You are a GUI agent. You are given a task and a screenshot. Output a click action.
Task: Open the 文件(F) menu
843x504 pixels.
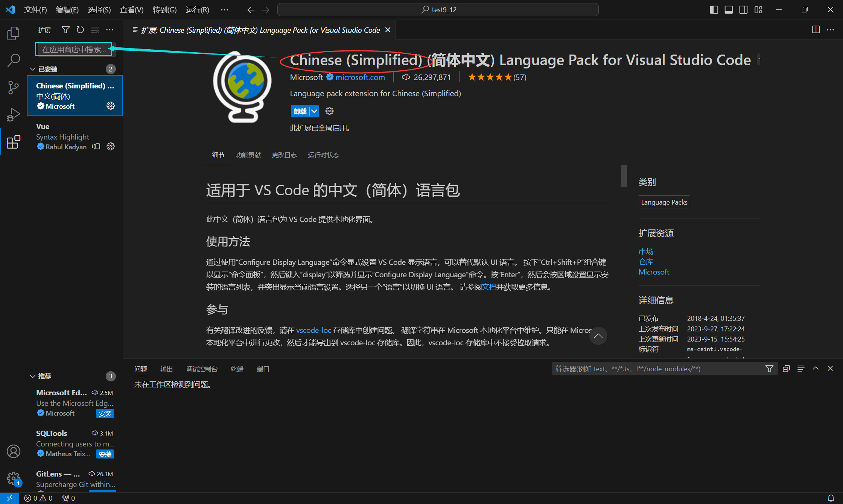pos(35,10)
